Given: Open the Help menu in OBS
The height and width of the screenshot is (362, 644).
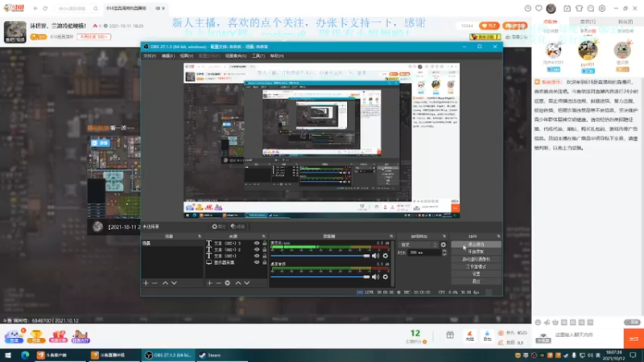Looking at the screenshot, I should [277, 56].
